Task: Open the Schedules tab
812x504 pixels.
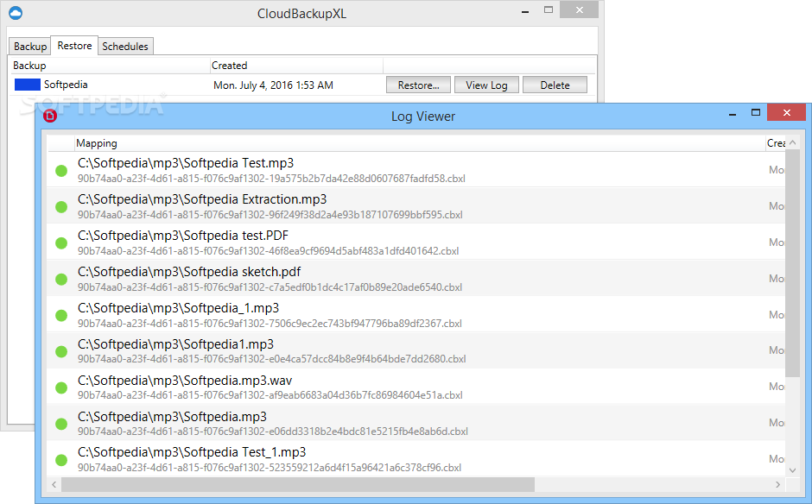Action: click(124, 46)
